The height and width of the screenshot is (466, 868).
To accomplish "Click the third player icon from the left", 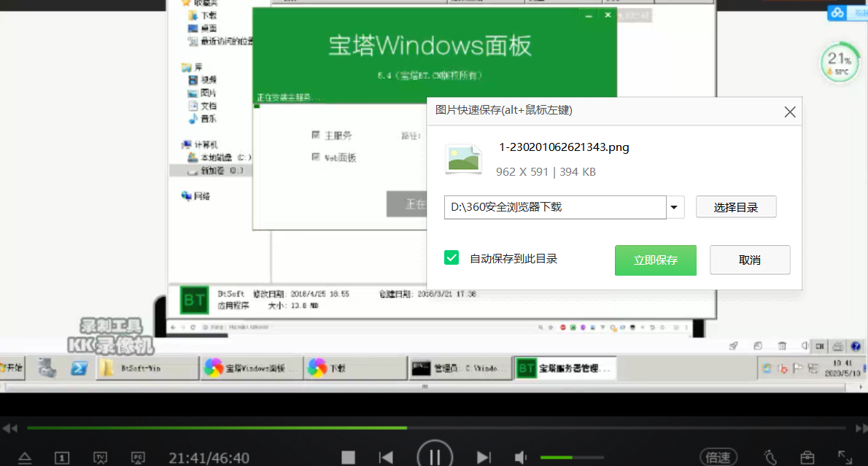I will pos(100,458).
